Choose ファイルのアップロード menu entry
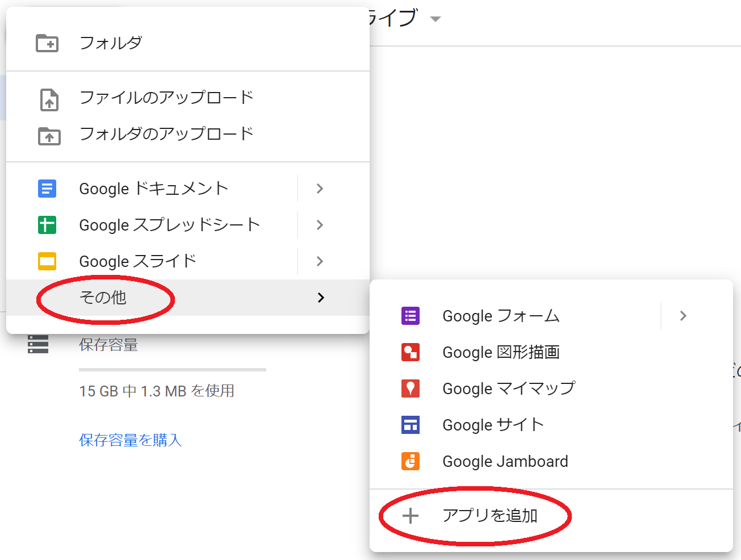 point(188,98)
